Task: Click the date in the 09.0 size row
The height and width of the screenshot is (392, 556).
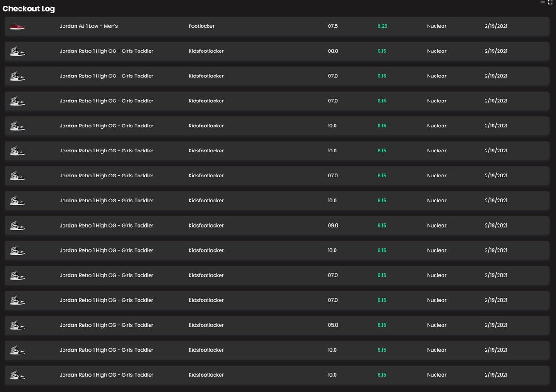Action: tap(496, 225)
